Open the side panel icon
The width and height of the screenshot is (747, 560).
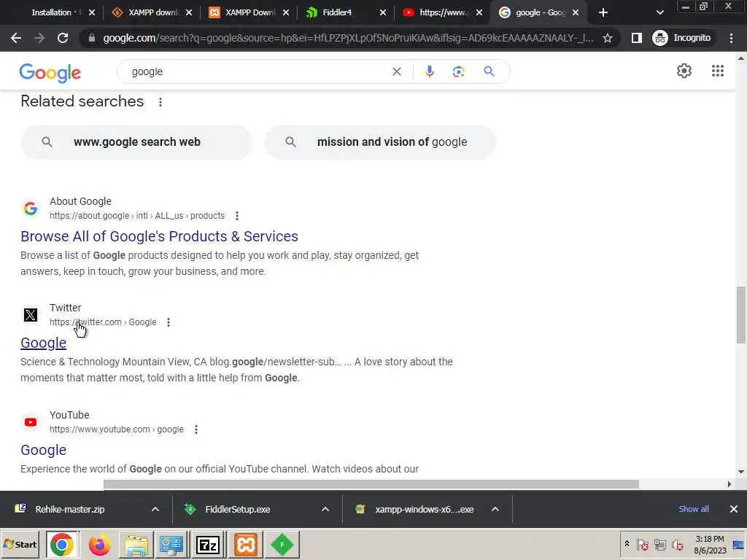pos(636,38)
